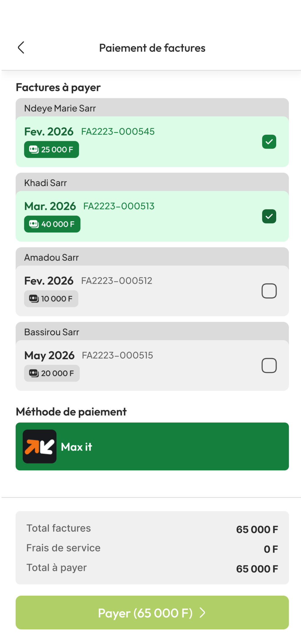Click invoice number FA2223-000512
Image resolution: width=301 pixels, height=644 pixels.
point(117,281)
